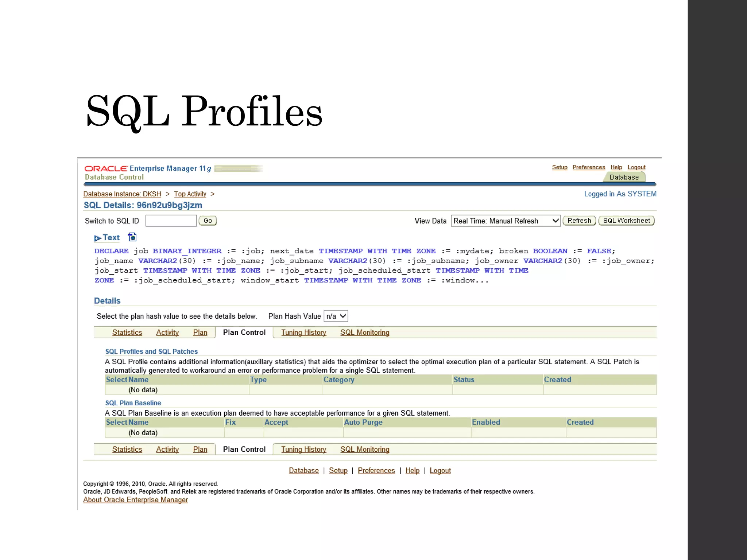Click the SQL Details: 96n92u9bg3jzm heading

click(x=143, y=205)
